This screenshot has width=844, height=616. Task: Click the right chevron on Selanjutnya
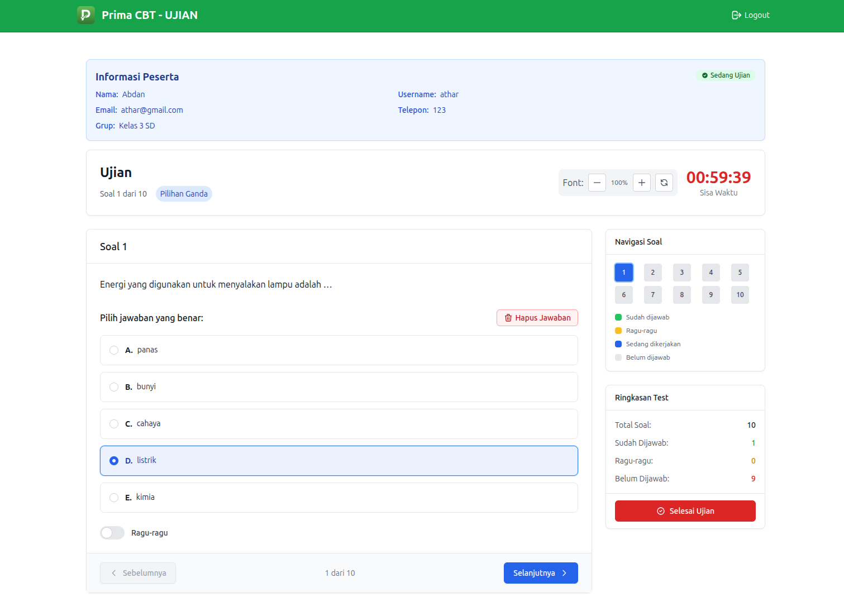(564, 573)
